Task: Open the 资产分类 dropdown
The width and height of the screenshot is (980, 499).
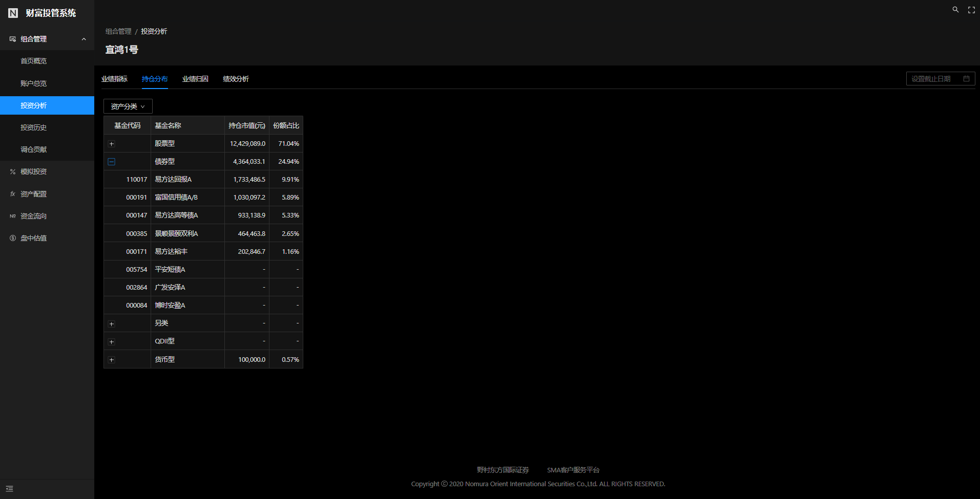Action: tap(128, 106)
